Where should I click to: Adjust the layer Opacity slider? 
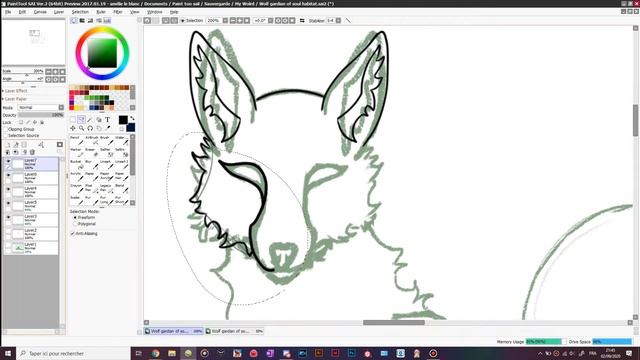(x=41, y=115)
